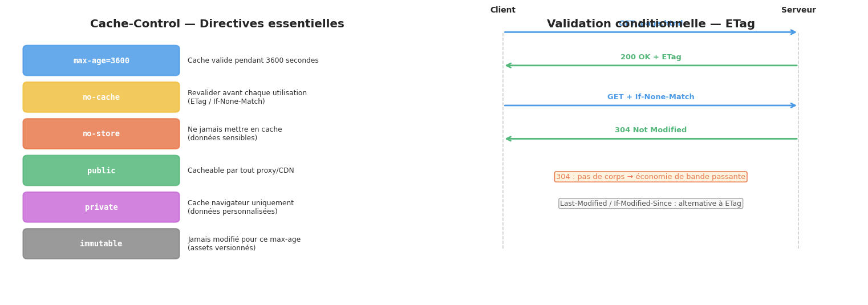Click the "Cacheable par tout proxy/CDN" text
Viewport: 868px width, 305px height.
(x=241, y=170)
